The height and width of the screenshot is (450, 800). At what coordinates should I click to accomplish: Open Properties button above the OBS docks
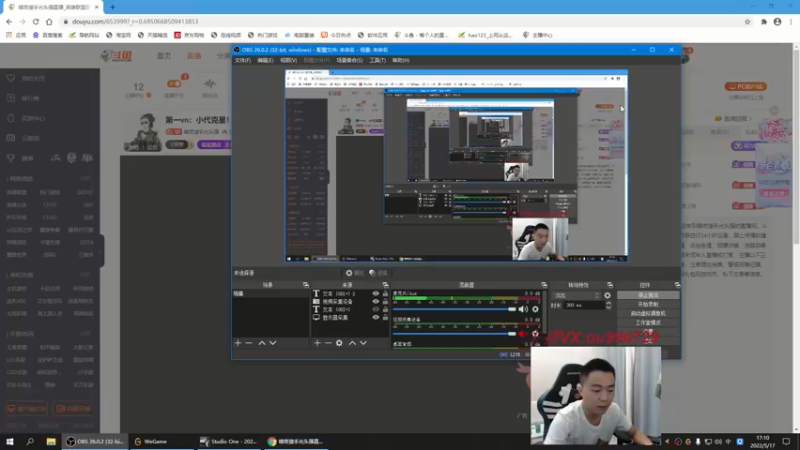pyautogui.click(x=355, y=273)
